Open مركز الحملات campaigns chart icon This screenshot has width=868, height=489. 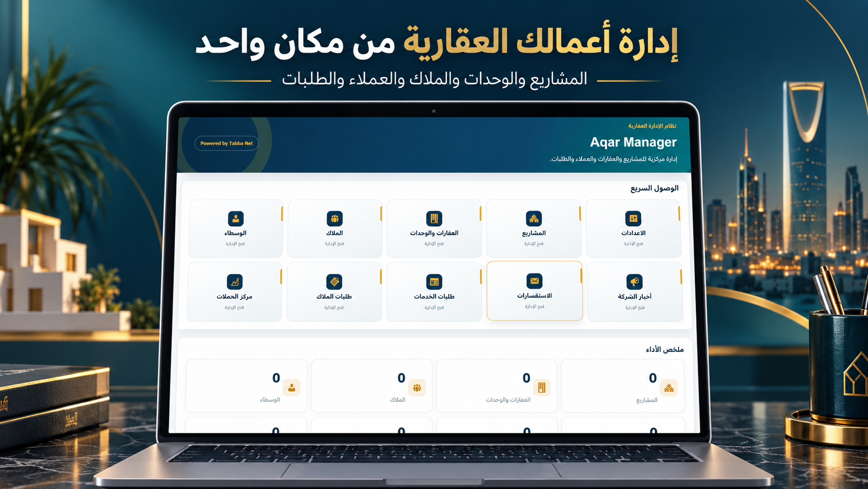(x=235, y=282)
